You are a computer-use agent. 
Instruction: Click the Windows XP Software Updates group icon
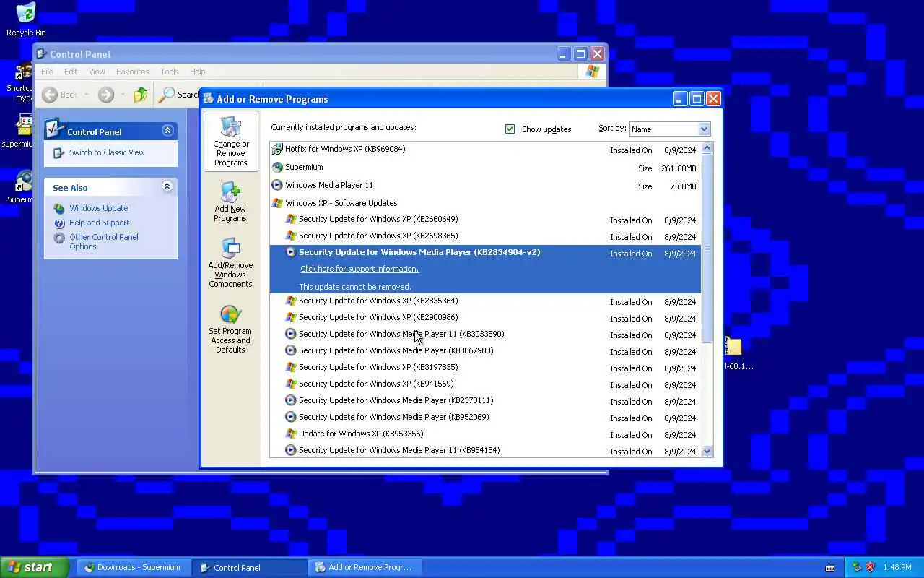[277, 203]
